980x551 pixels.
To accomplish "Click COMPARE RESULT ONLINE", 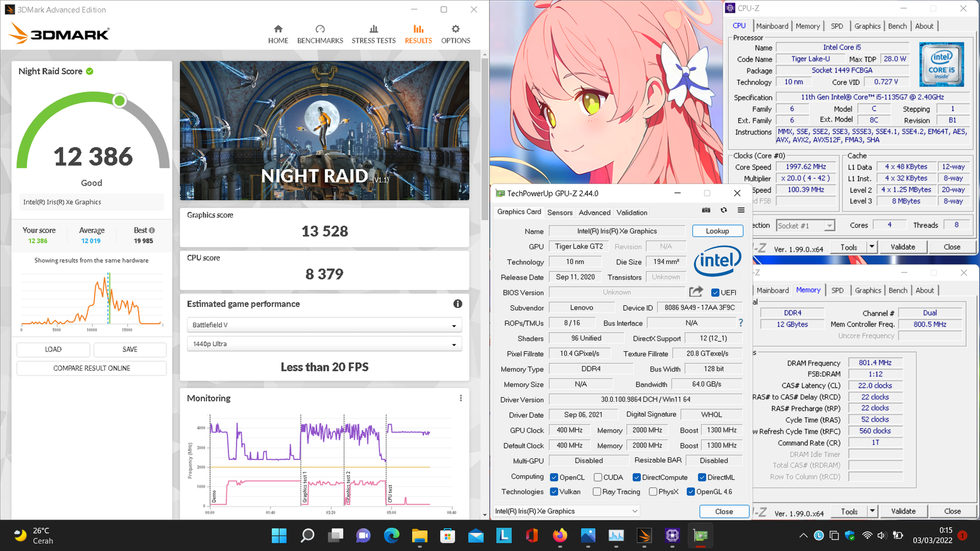I will [x=92, y=368].
